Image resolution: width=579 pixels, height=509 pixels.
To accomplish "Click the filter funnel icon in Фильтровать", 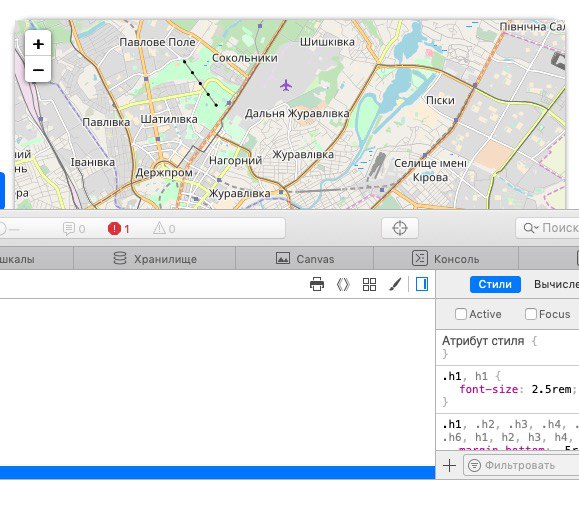I will tap(474, 465).
